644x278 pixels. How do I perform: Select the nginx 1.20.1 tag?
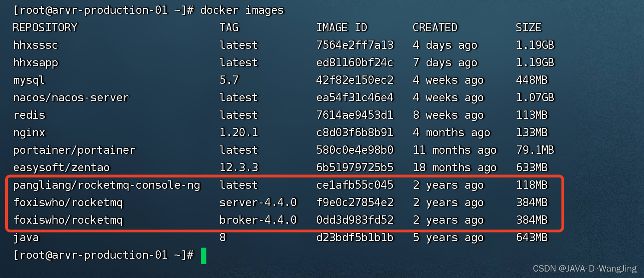pos(239,132)
